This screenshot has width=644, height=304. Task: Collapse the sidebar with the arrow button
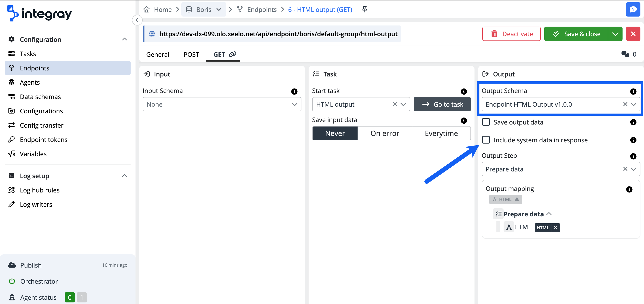[x=137, y=20]
